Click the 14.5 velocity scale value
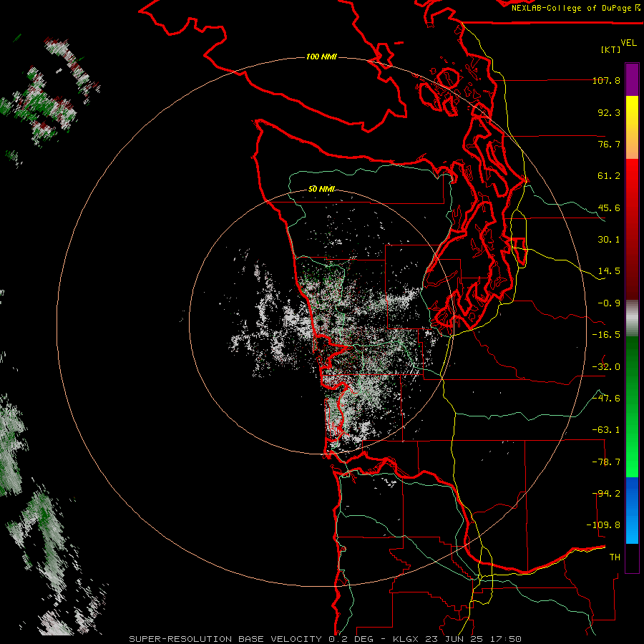This screenshot has width=644, height=644. (609, 271)
